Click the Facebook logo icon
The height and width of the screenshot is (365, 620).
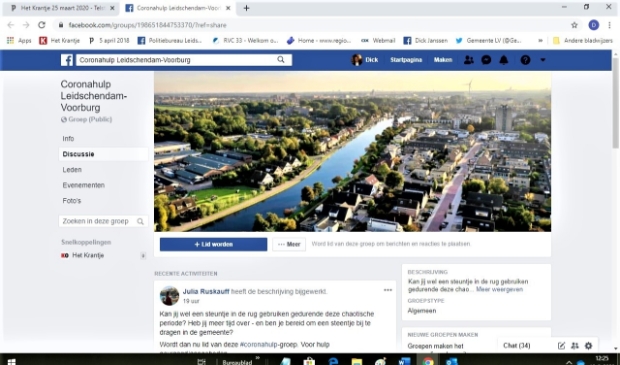coord(67,60)
